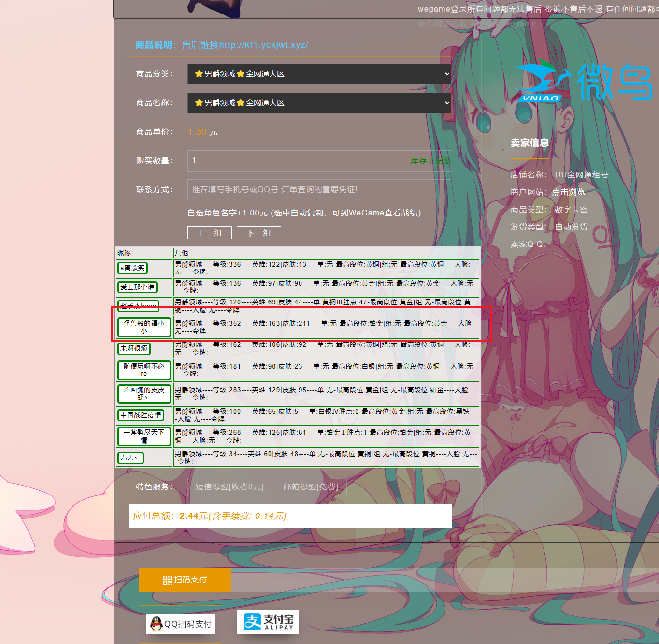Click the 店铺名称 UU全网通租号 text

pos(559,175)
